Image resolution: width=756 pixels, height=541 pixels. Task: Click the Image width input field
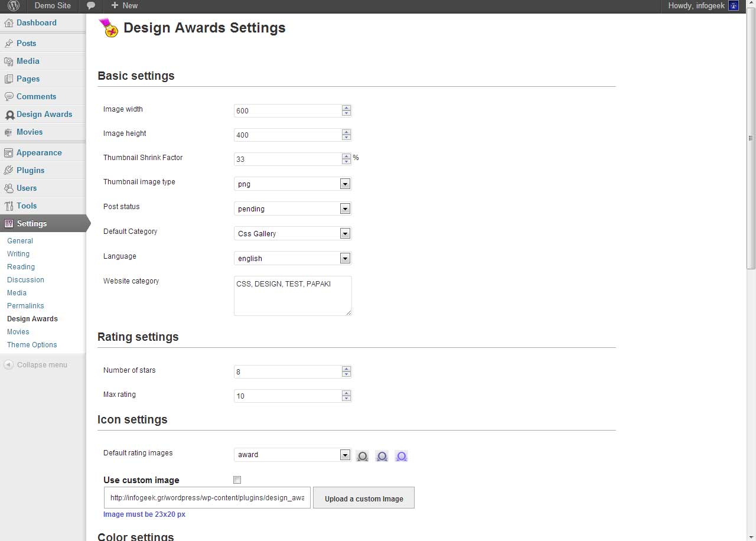coord(288,111)
